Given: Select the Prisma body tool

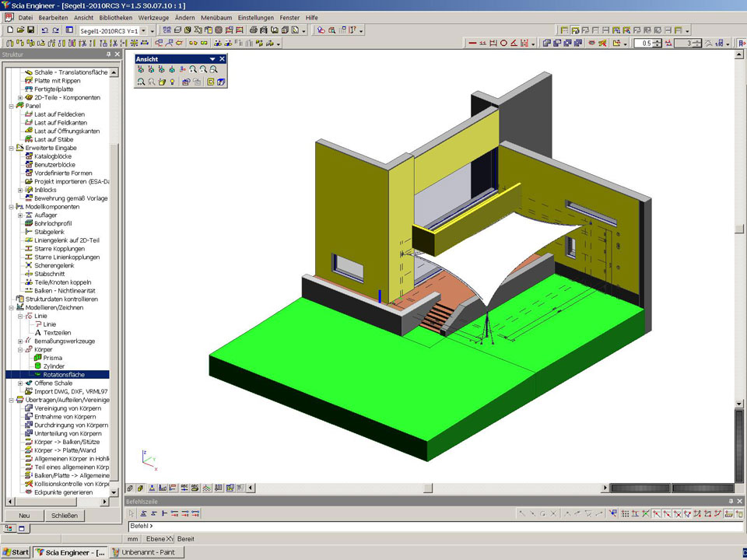Looking at the screenshot, I should point(52,358).
